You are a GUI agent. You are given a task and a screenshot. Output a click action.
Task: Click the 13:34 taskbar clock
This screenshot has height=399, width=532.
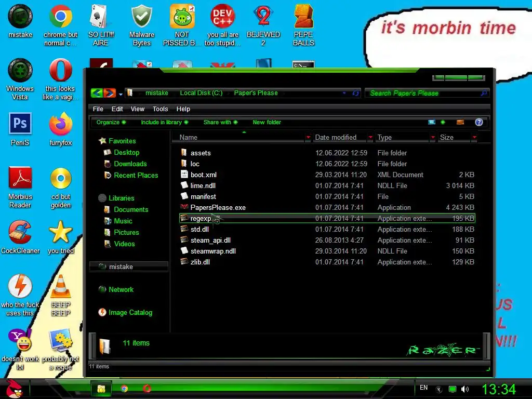[x=499, y=389]
